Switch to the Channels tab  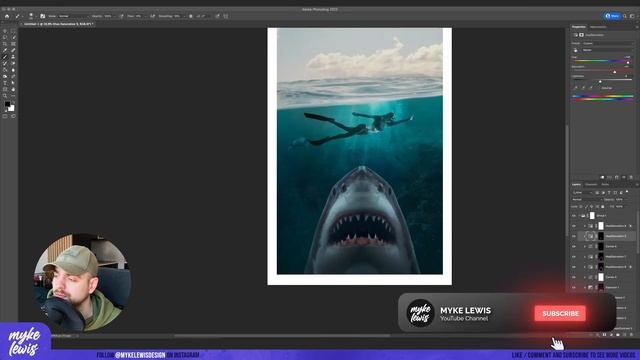coord(591,184)
